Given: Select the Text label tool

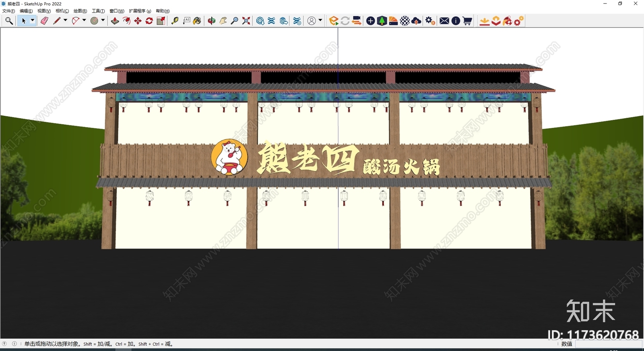Looking at the screenshot, I should 187,21.
